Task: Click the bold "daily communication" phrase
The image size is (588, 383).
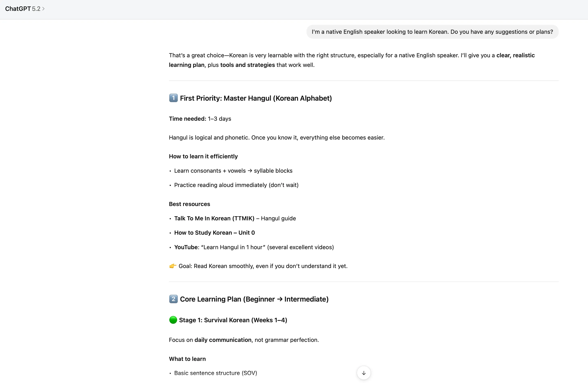Action: tap(223, 340)
